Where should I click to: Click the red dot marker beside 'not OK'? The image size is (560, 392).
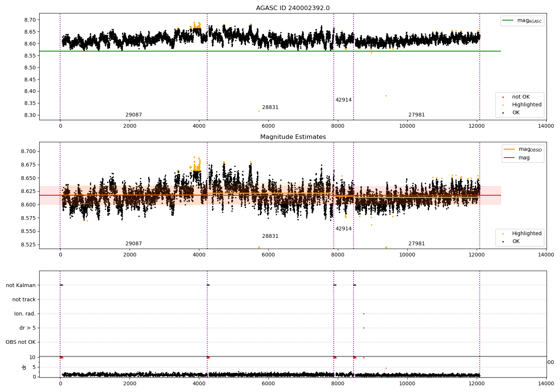tap(503, 97)
